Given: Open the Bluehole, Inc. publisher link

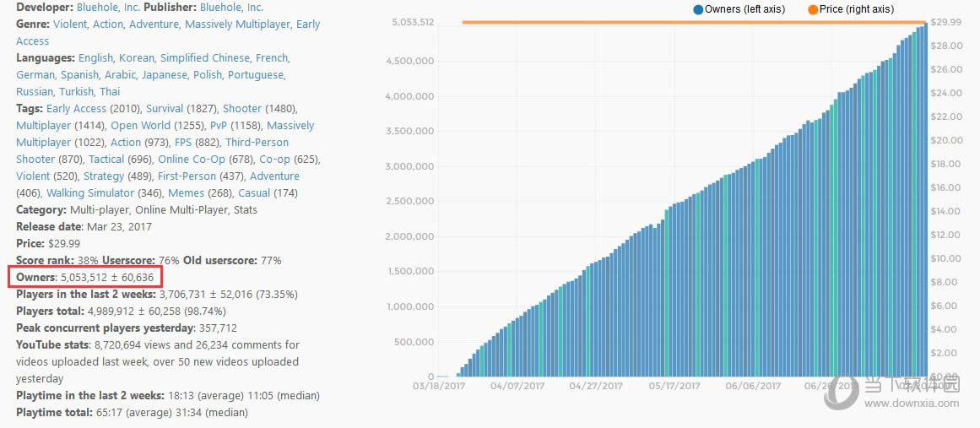Looking at the screenshot, I should (231, 7).
